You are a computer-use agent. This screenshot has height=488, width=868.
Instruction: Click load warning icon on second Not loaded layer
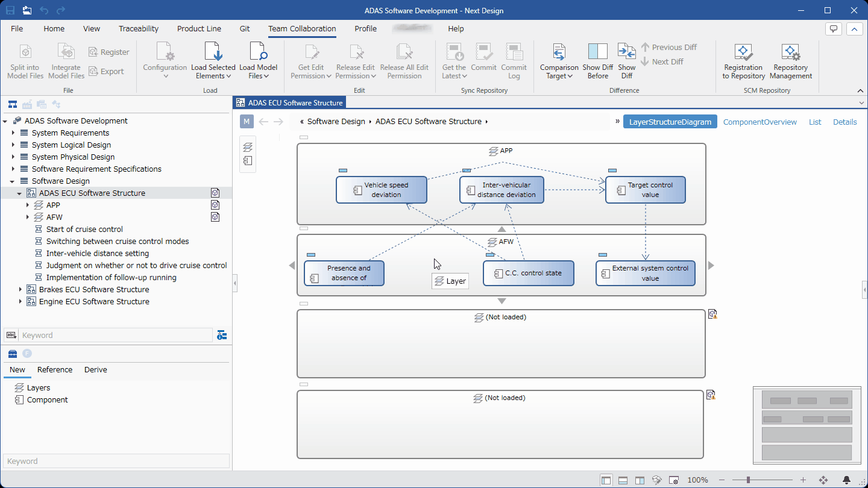[x=711, y=395]
